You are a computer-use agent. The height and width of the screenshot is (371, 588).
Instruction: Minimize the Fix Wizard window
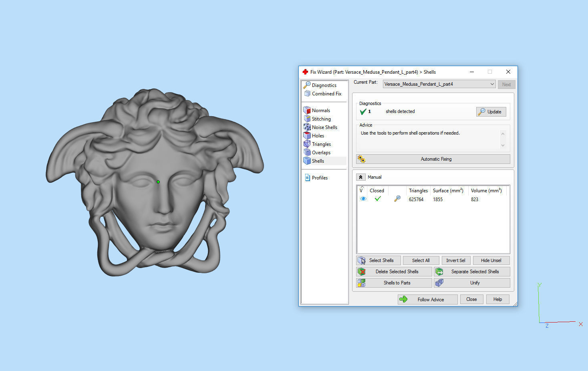(x=472, y=72)
